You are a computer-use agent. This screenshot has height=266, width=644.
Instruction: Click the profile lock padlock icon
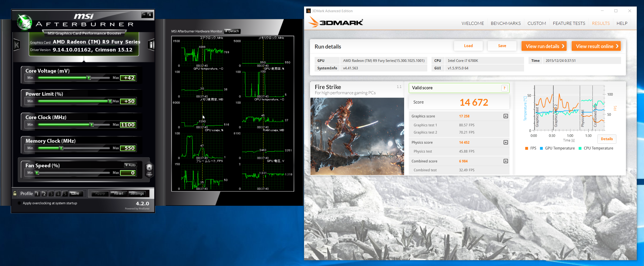pyautogui.click(x=15, y=193)
